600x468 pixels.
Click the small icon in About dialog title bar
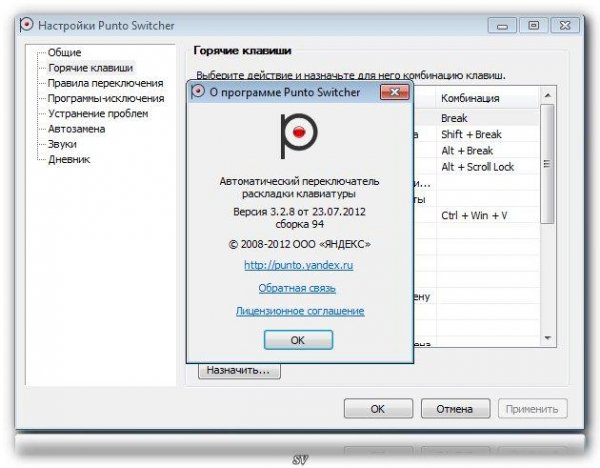197,92
